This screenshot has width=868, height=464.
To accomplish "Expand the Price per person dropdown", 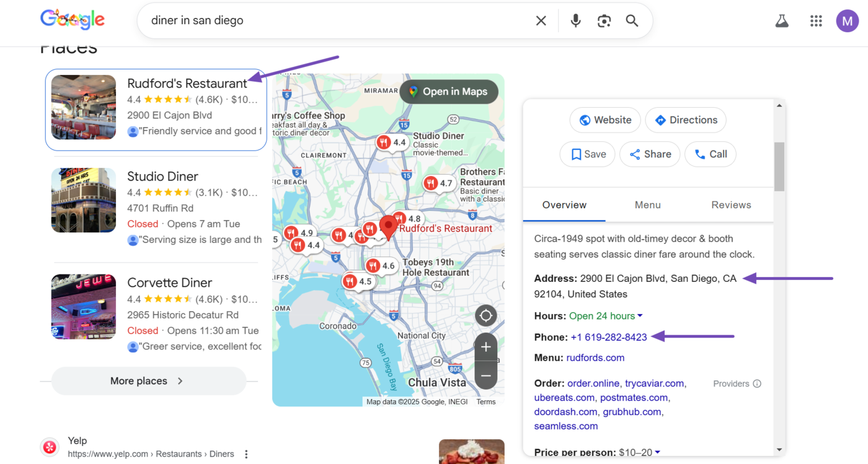I will [x=657, y=453].
